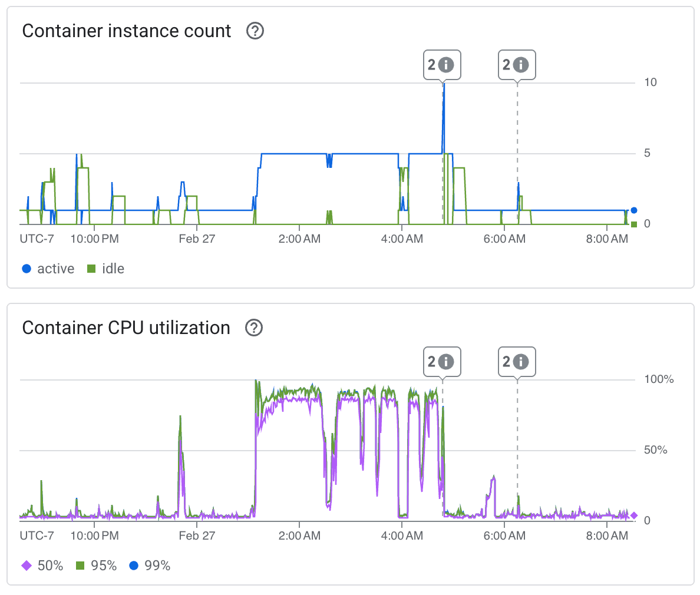Click the "2" info annotation near 6:00 AM on instance chart
Image resolution: width=700 pixels, height=595 pixels.
(x=517, y=65)
